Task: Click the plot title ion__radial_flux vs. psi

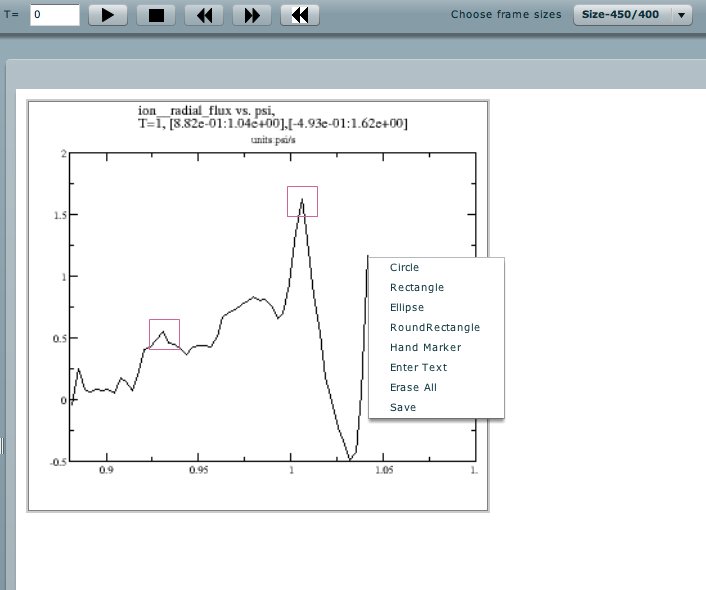Action: [206, 110]
